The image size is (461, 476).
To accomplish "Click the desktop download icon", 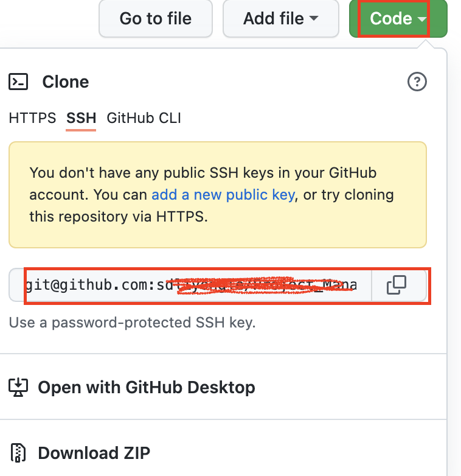I will 18,387.
